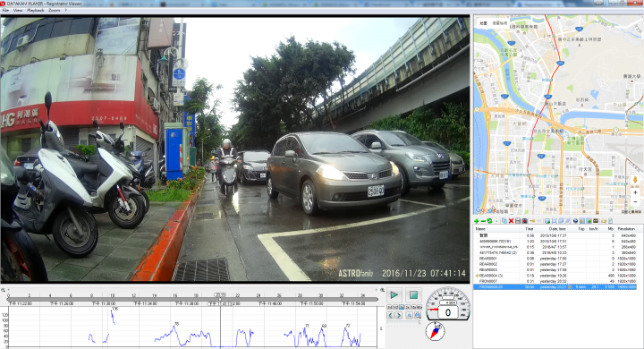Viewport: 644px width, 349px height.
Task: Click the timeline zoom-in magnifier at graph's right
Action: 382,290
